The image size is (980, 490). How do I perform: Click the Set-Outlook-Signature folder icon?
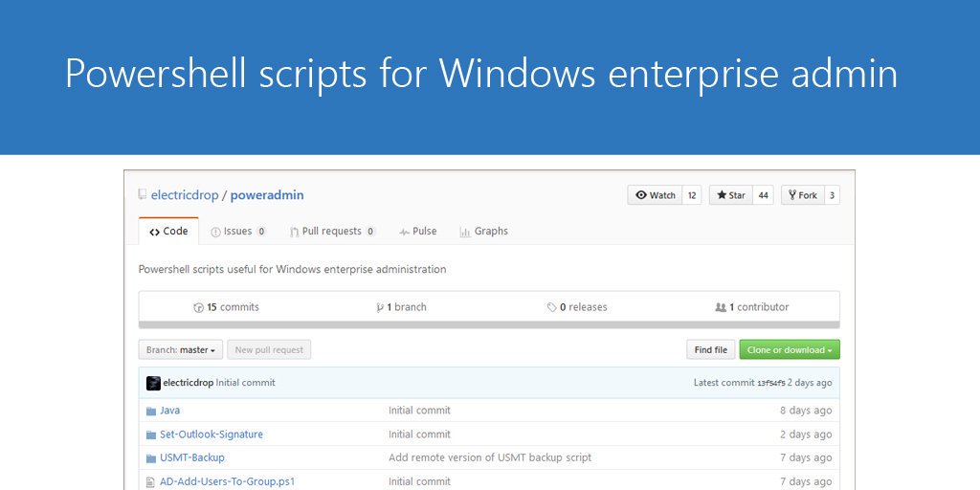tap(150, 435)
